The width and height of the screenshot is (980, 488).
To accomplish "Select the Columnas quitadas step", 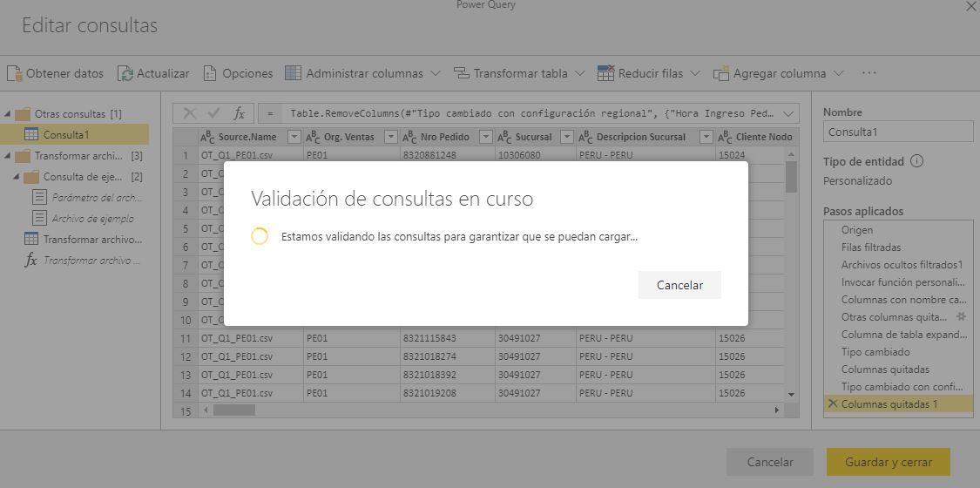I will (x=898, y=369).
